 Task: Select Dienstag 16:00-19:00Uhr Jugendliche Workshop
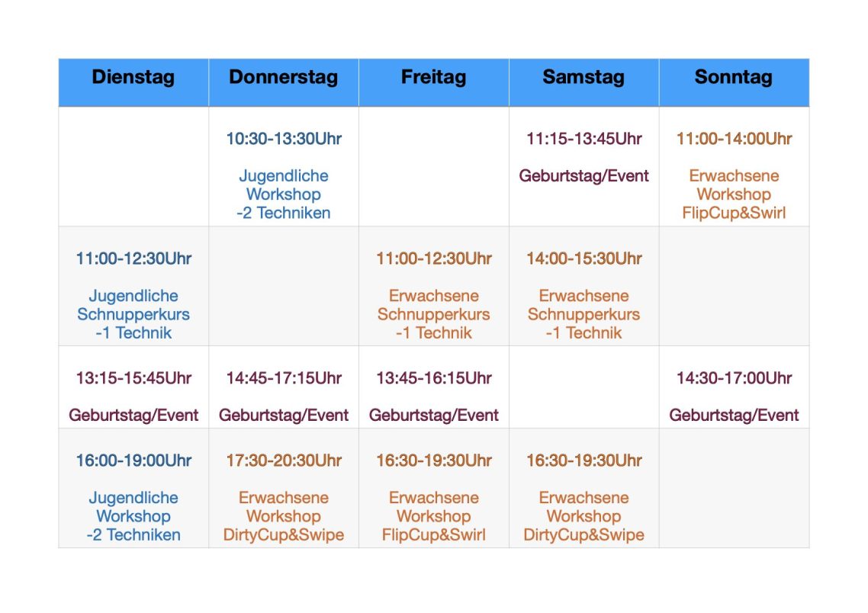pyautogui.click(x=133, y=488)
